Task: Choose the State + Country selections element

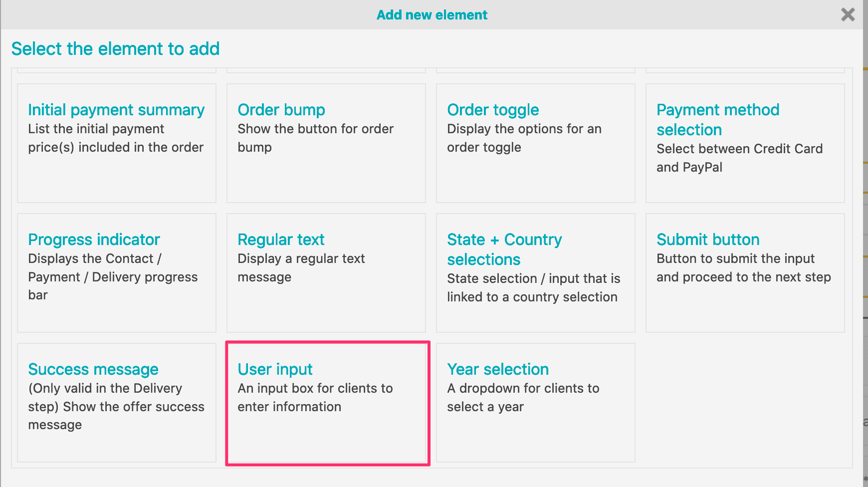Action: coord(535,273)
